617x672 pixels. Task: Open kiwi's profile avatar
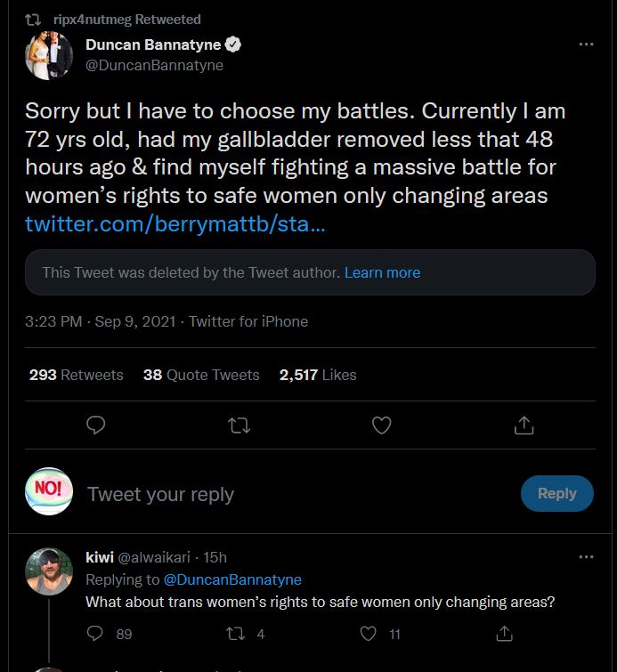pyautogui.click(x=48, y=571)
